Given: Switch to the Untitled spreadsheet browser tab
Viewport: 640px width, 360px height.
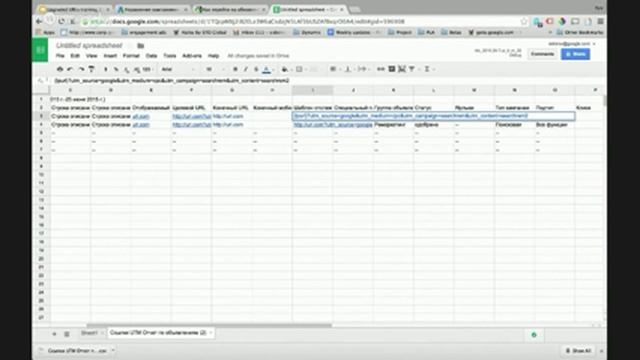Looking at the screenshot, I should (308, 9).
